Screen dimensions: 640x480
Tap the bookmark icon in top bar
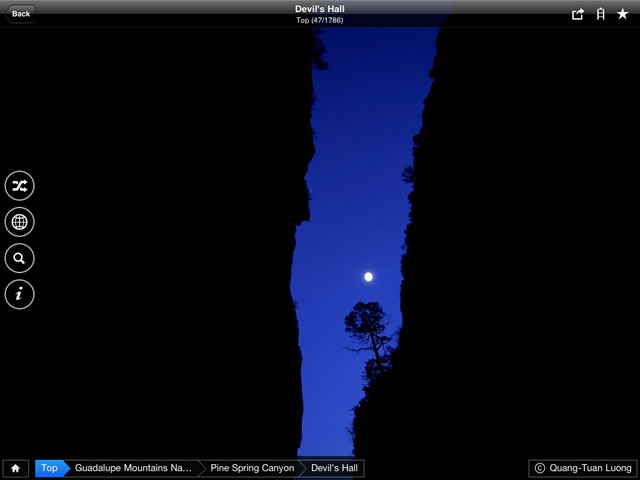tap(600, 14)
